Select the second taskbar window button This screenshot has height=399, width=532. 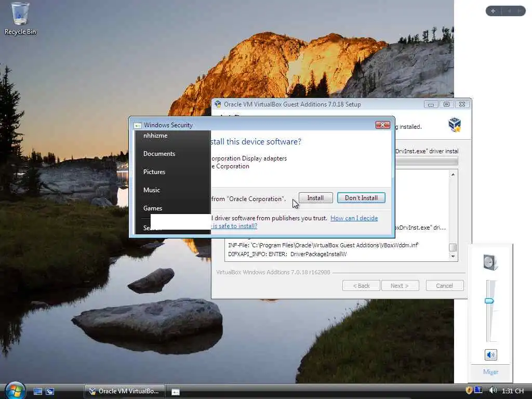[x=176, y=392]
